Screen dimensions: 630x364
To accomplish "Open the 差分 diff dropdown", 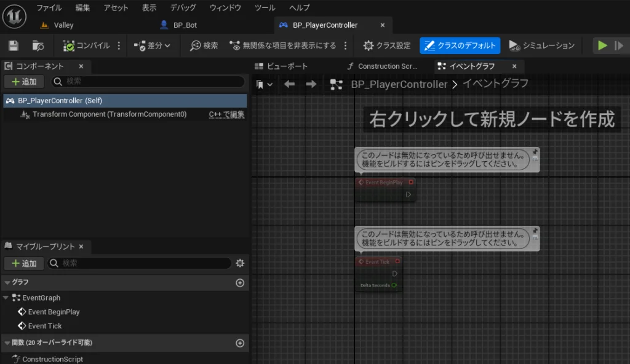I will coord(152,45).
